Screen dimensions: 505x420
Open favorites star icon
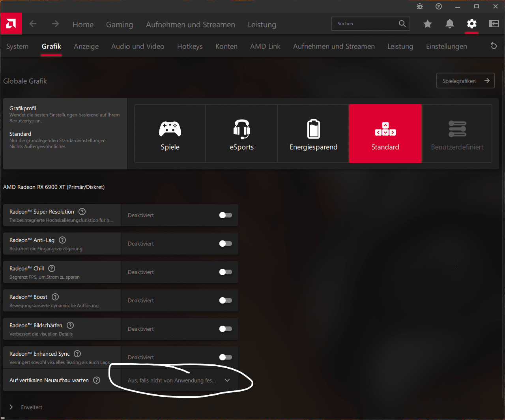(x=427, y=24)
